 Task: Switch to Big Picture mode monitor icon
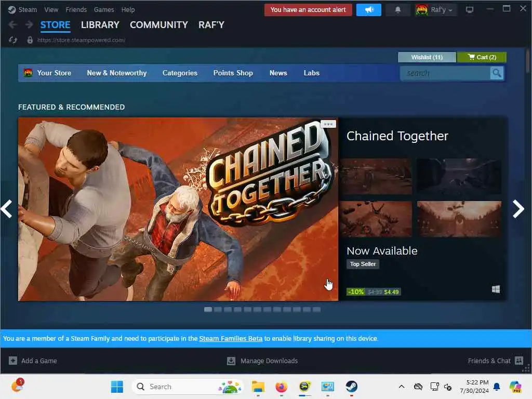470,10
